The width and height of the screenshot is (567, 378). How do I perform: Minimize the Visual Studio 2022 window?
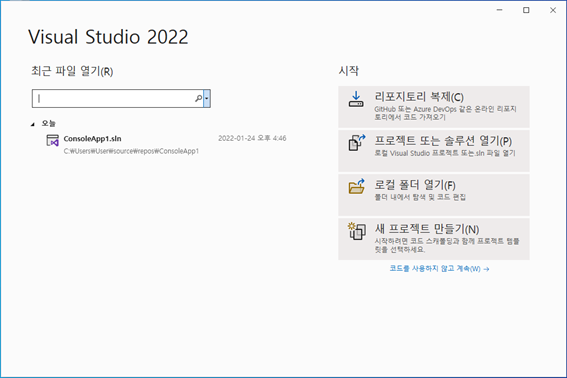pyautogui.click(x=500, y=10)
